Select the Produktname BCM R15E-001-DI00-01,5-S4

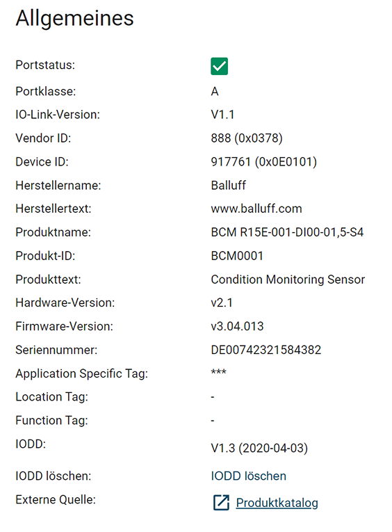click(x=287, y=232)
